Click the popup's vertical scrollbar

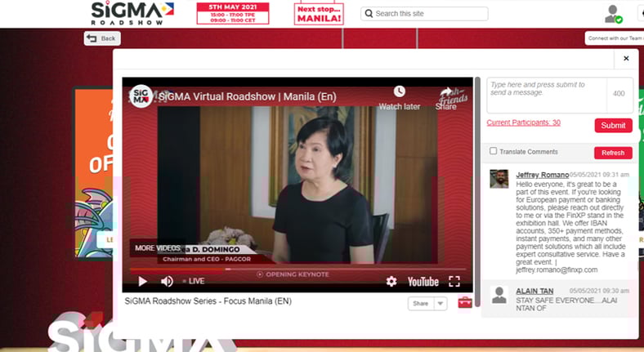click(x=477, y=192)
